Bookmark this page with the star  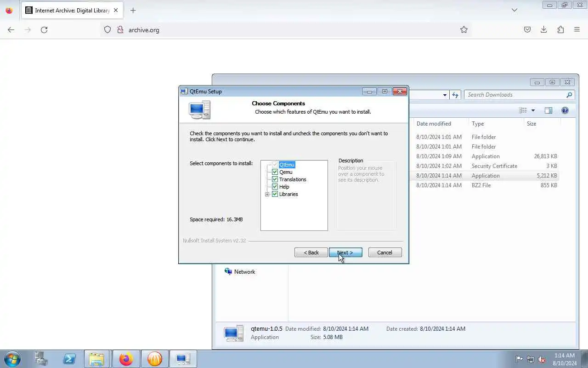(464, 29)
